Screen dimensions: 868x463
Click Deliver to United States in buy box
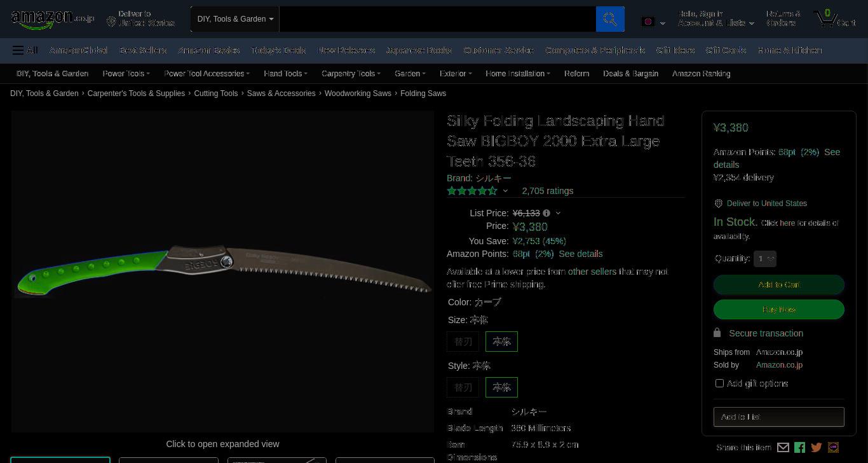766,204
